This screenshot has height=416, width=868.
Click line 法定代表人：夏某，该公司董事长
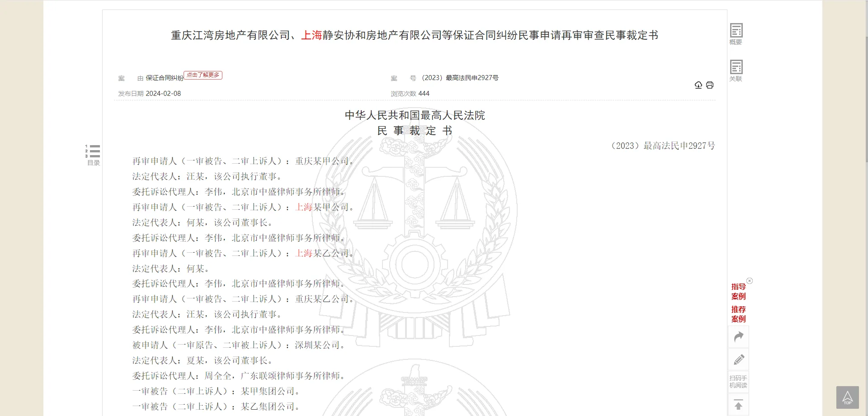[203, 360]
